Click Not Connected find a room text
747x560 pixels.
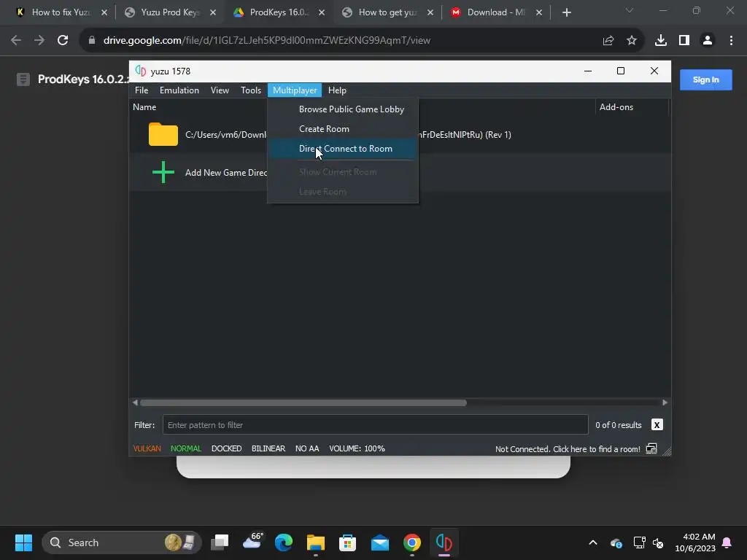568,449
